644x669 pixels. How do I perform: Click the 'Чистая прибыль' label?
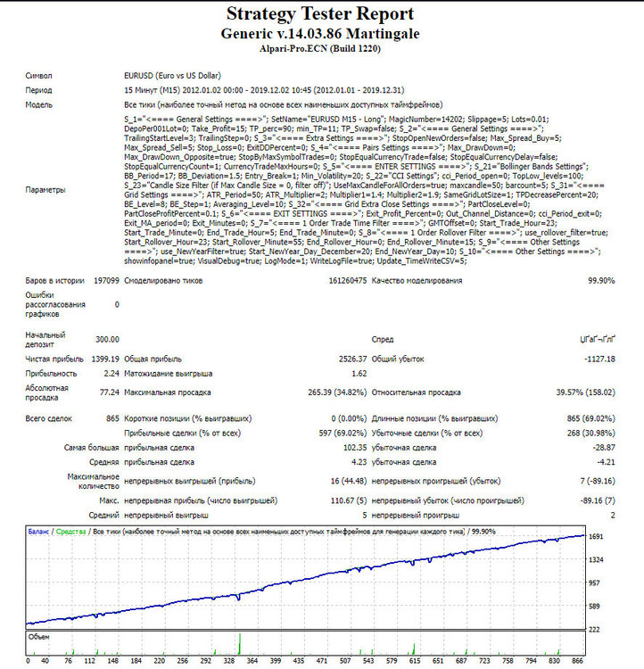[x=54, y=359]
